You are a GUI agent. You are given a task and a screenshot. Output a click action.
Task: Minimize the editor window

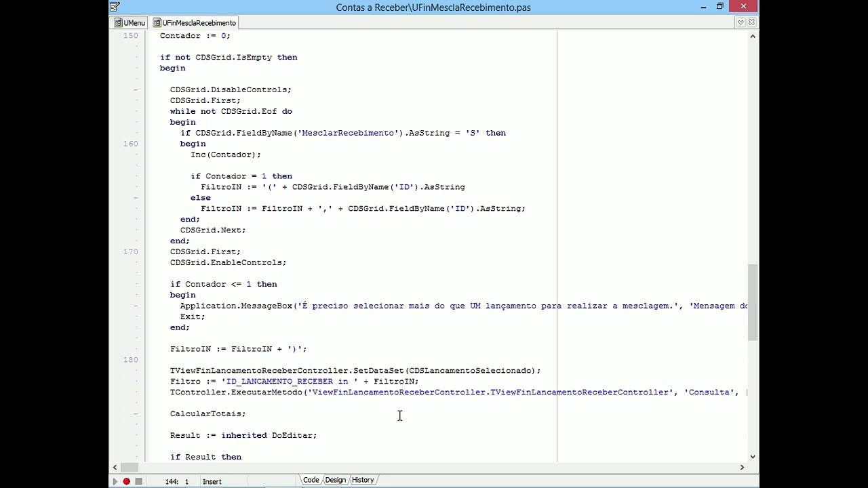pyautogui.click(x=704, y=7)
